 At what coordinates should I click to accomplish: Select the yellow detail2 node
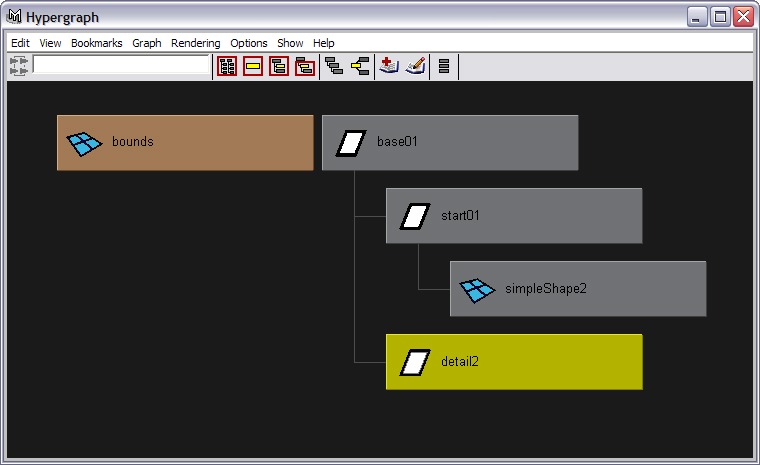pos(514,362)
